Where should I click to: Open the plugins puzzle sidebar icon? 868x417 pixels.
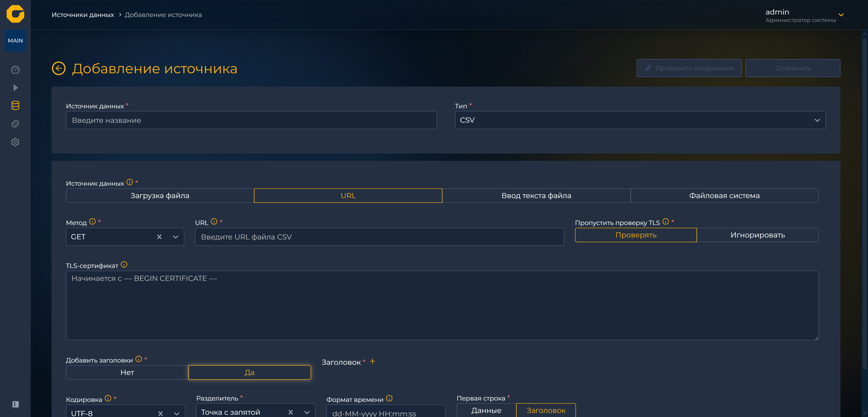click(x=15, y=124)
